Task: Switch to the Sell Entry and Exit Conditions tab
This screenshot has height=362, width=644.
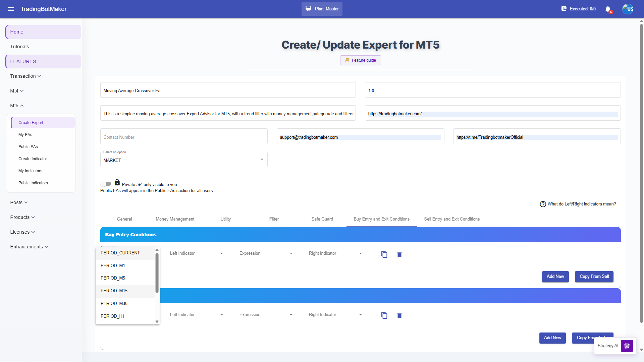Action: [451, 219]
